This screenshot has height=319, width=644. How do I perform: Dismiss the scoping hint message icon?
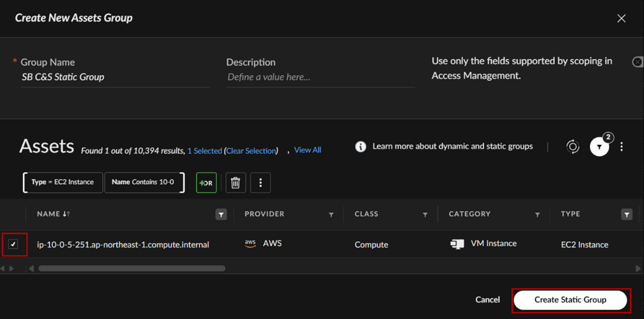(x=637, y=62)
